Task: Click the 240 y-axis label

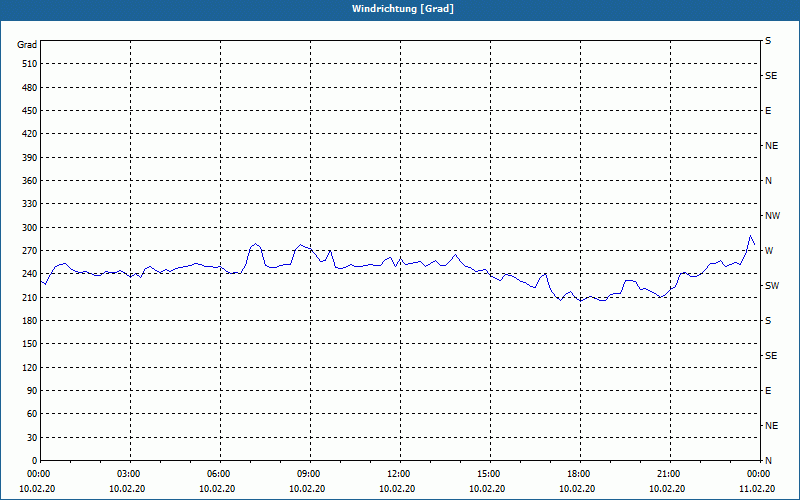Action: (x=29, y=274)
